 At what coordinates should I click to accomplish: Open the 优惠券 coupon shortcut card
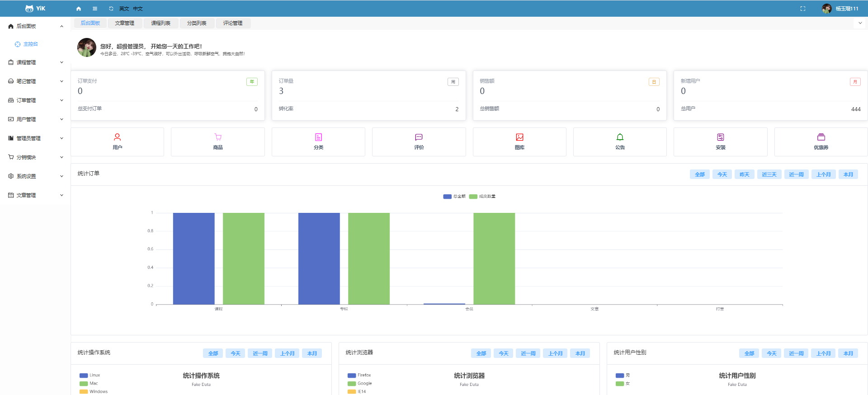(x=821, y=142)
